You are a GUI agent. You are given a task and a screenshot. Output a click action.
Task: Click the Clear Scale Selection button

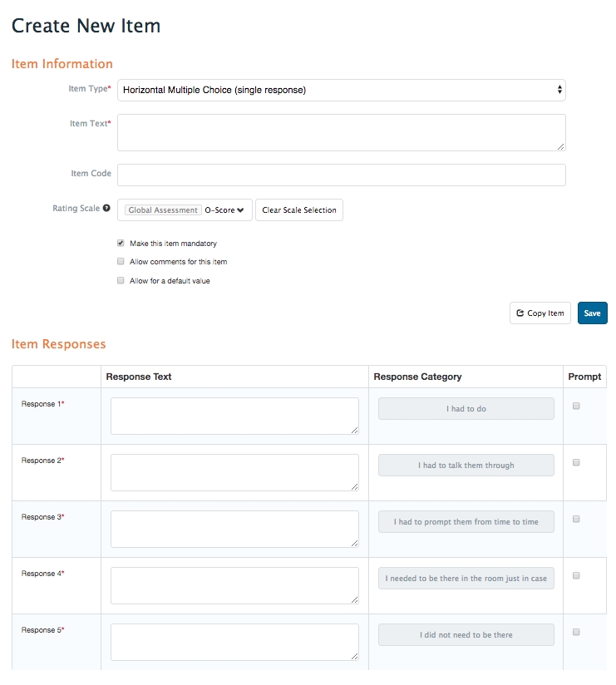click(x=298, y=210)
